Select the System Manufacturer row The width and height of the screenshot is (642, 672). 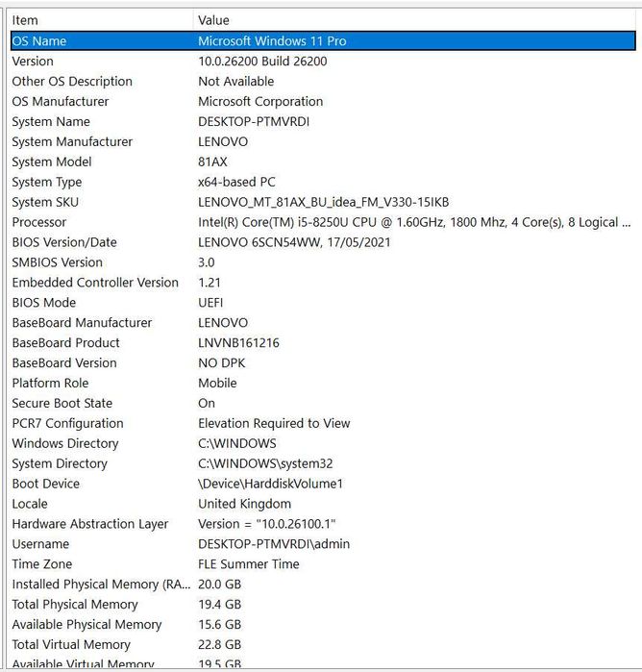click(x=323, y=142)
